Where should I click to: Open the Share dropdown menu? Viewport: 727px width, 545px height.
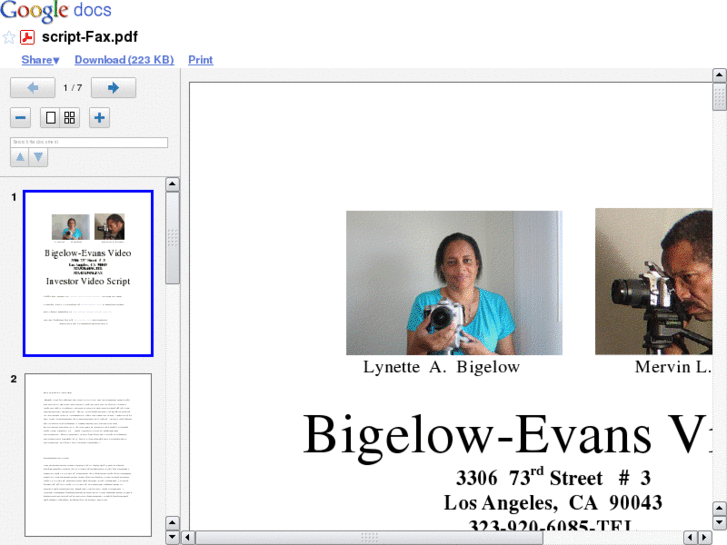click(x=40, y=60)
